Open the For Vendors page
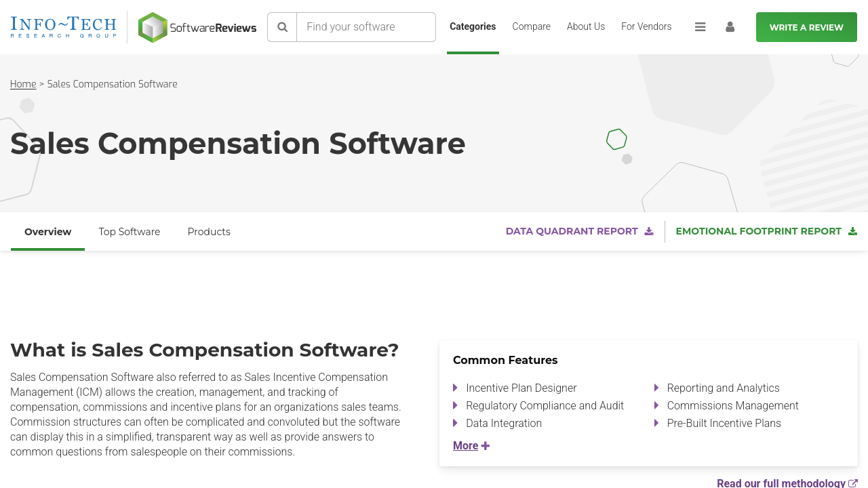Screen dimensions: 868x488 point(646,26)
